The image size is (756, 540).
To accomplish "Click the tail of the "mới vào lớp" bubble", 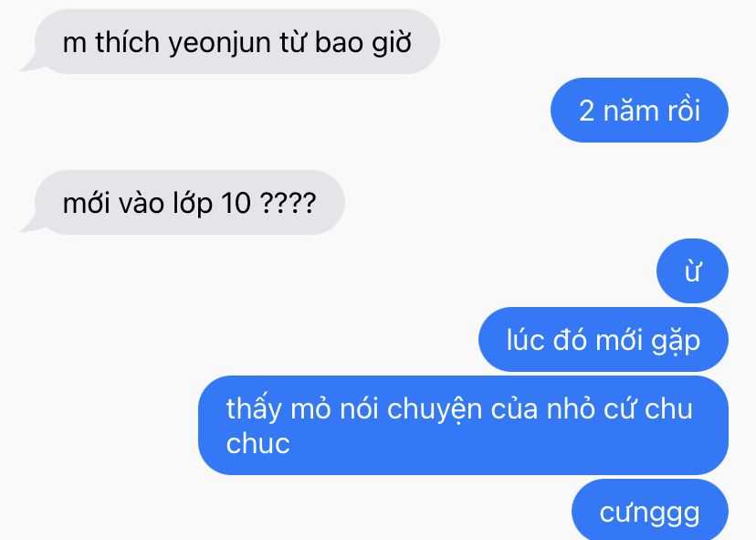I will (x=30, y=225).
